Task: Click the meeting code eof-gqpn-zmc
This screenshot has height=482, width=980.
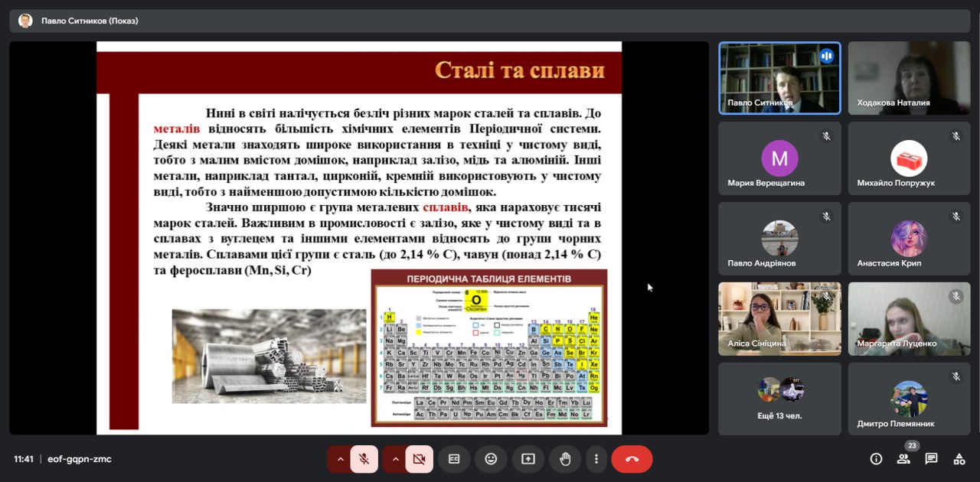Action: pos(79,459)
